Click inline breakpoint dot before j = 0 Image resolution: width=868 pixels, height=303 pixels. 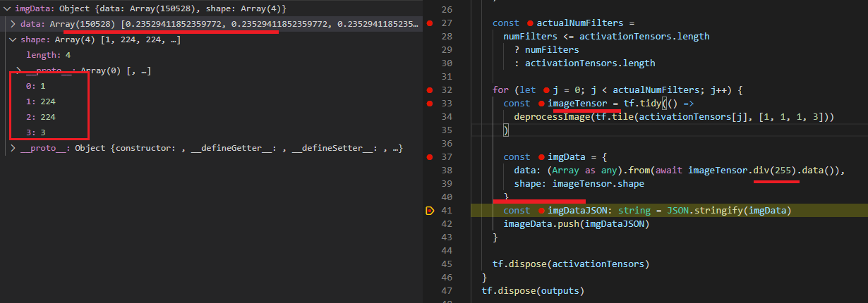pos(546,90)
